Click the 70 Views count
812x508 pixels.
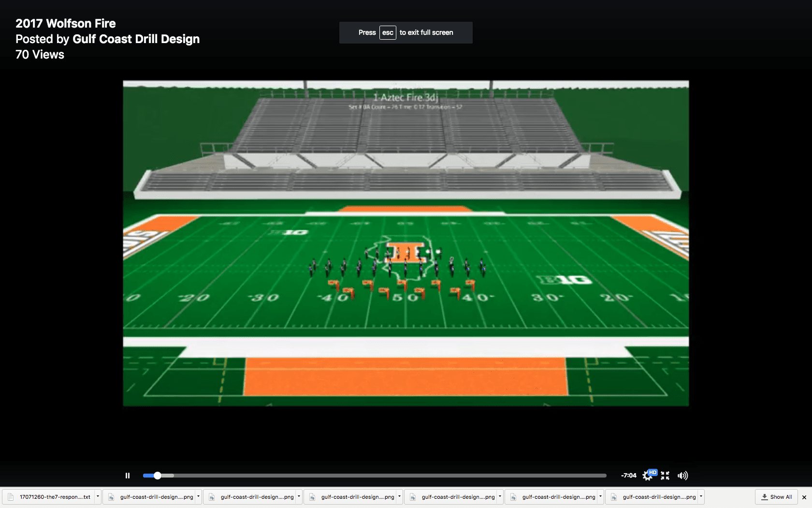click(40, 55)
